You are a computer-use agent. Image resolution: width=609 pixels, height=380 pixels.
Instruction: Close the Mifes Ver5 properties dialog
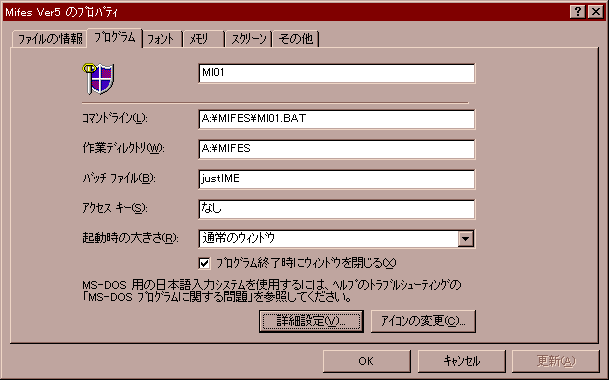click(595, 12)
